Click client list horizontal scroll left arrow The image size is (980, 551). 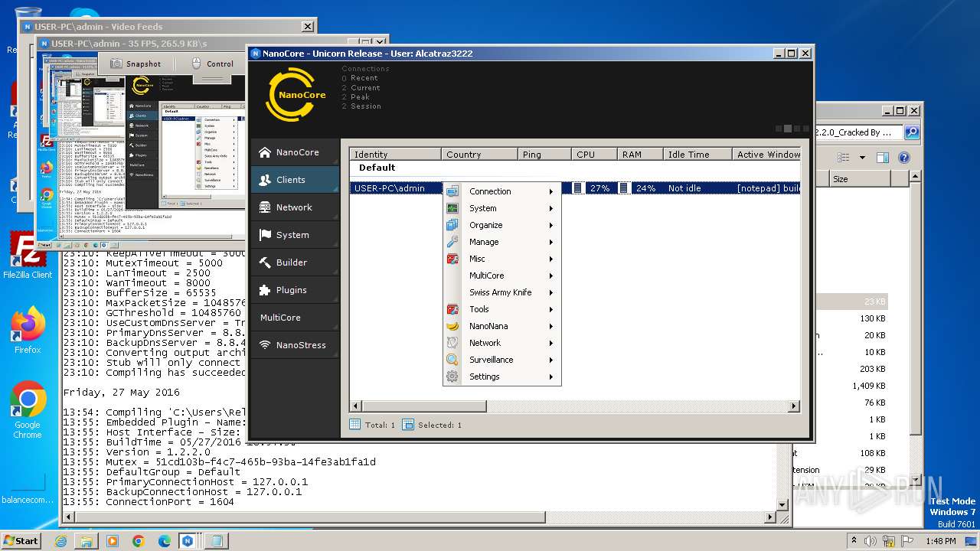[x=356, y=406]
